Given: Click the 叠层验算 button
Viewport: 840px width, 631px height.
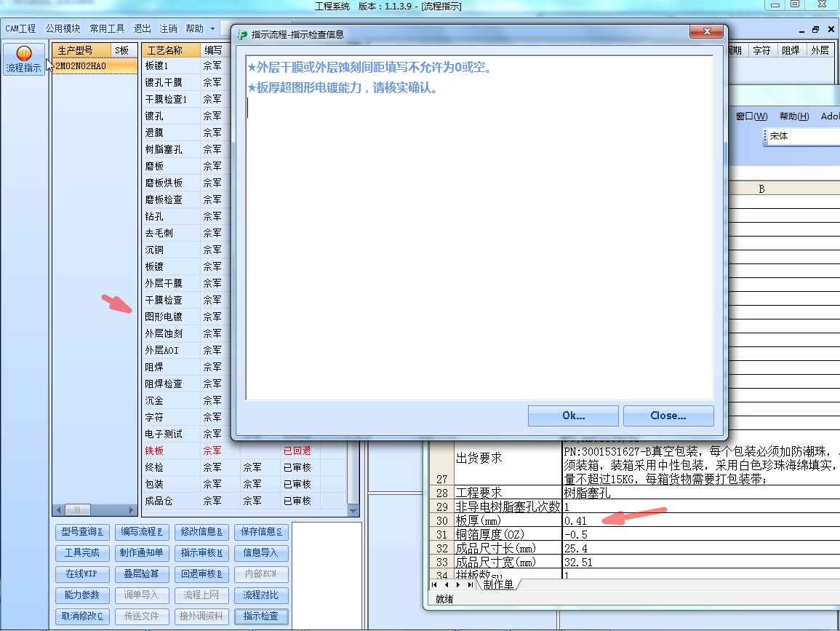Looking at the screenshot, I should tap(142, 574).
